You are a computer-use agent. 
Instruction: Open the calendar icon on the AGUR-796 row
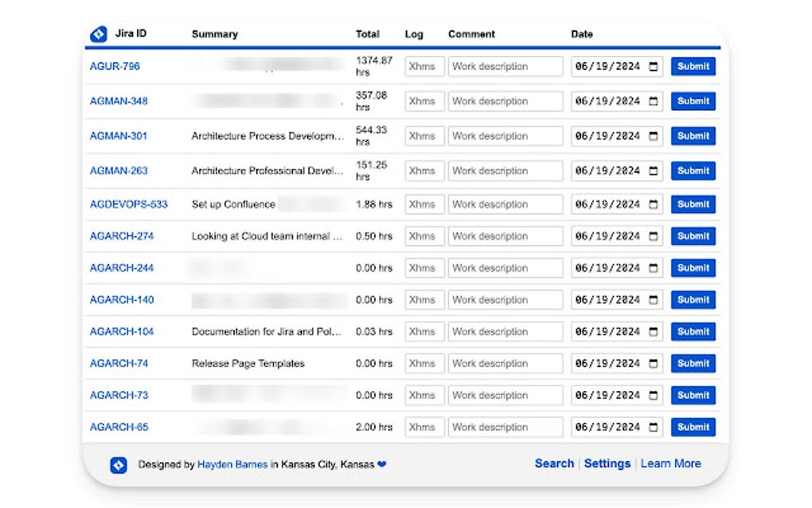(653, 66)
